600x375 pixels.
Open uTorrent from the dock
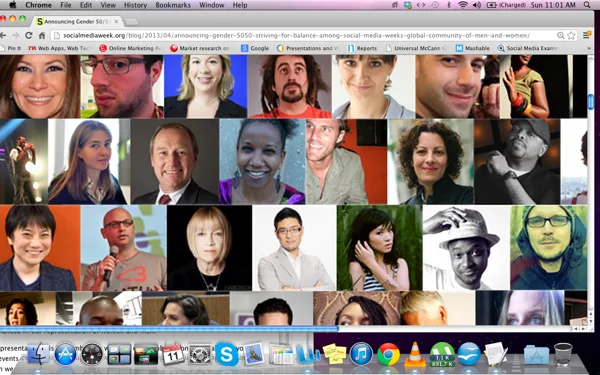click(x=442, y=354)
